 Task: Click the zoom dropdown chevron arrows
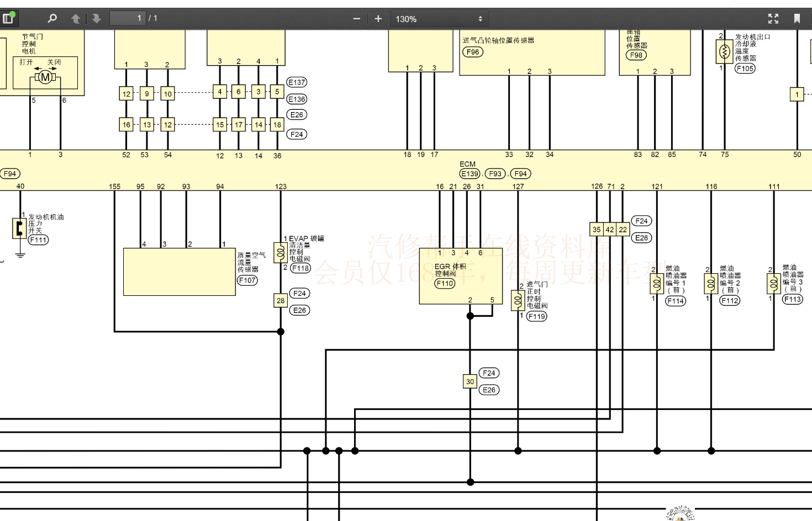[479, 19]
